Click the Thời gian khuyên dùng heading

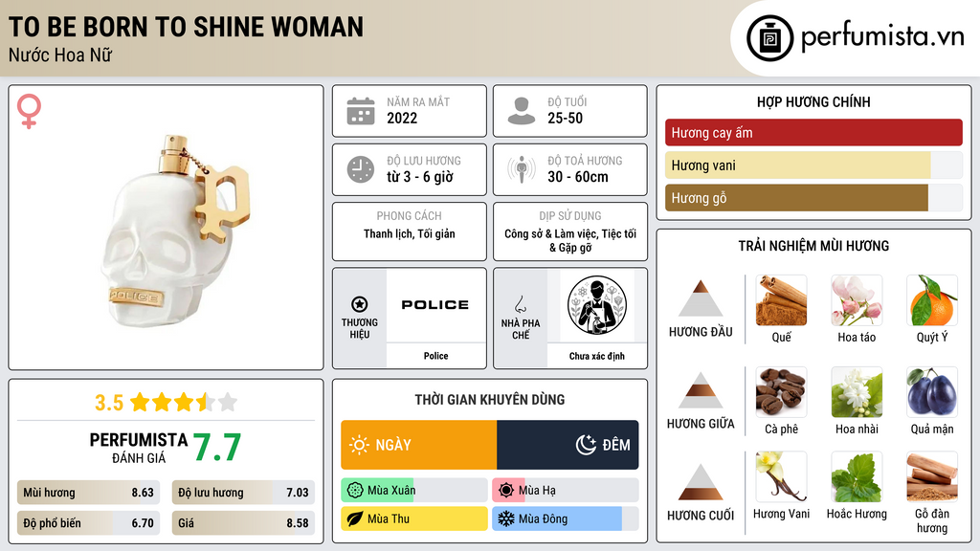pos(490,399)
